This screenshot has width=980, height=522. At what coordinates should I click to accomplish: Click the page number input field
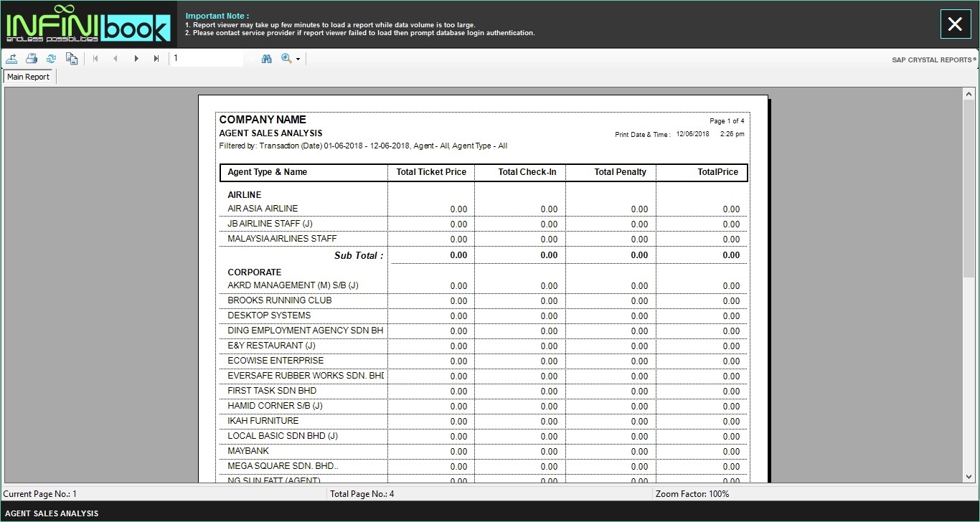[207, 59]
